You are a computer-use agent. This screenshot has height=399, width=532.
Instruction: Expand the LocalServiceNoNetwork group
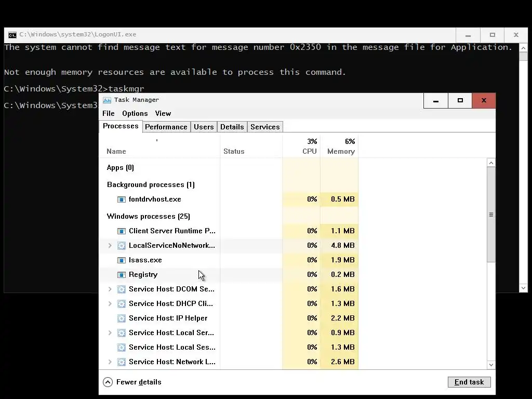pos(110,245)
